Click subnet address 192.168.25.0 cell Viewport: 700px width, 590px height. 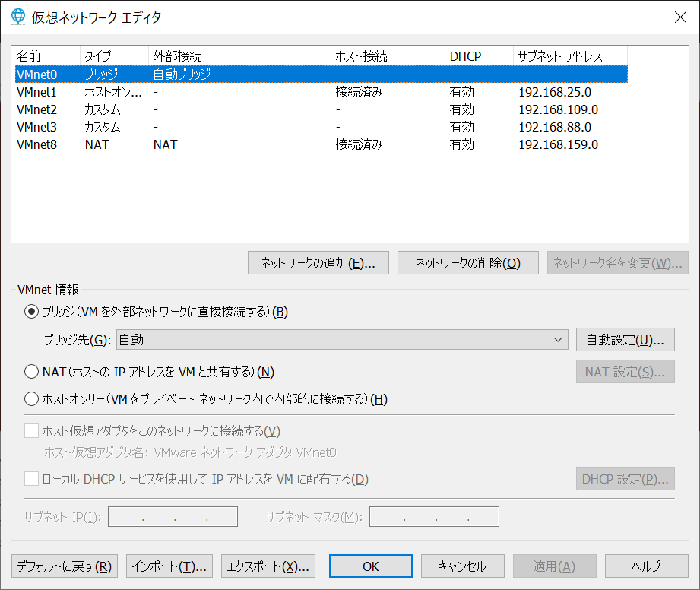(555, 92)
